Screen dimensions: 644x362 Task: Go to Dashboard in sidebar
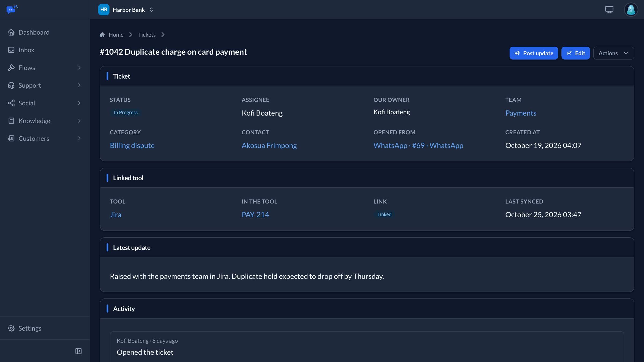click(45, 32)
